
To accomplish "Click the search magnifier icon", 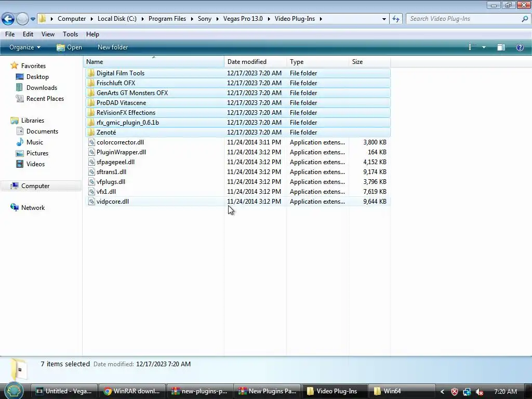I will (525, 19).
